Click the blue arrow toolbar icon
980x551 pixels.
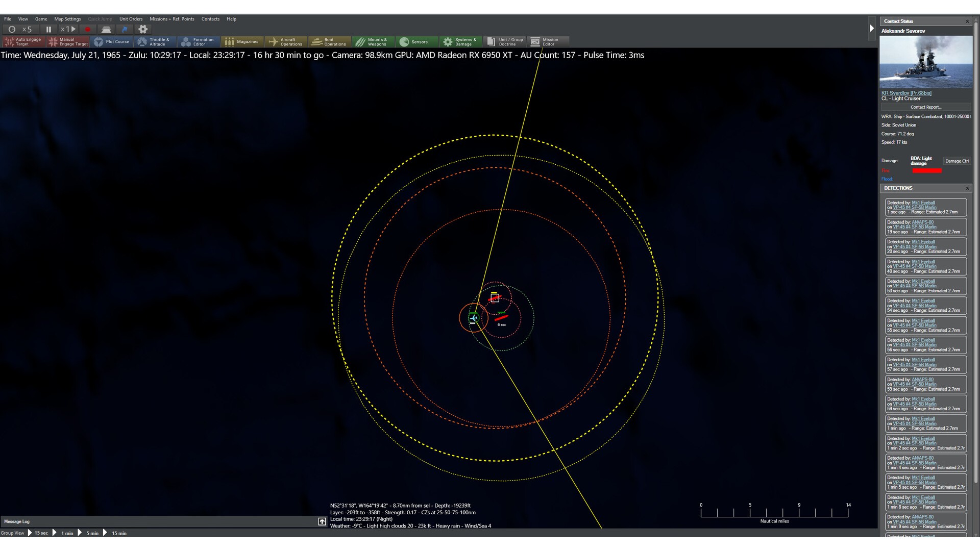tap(124, 30)
